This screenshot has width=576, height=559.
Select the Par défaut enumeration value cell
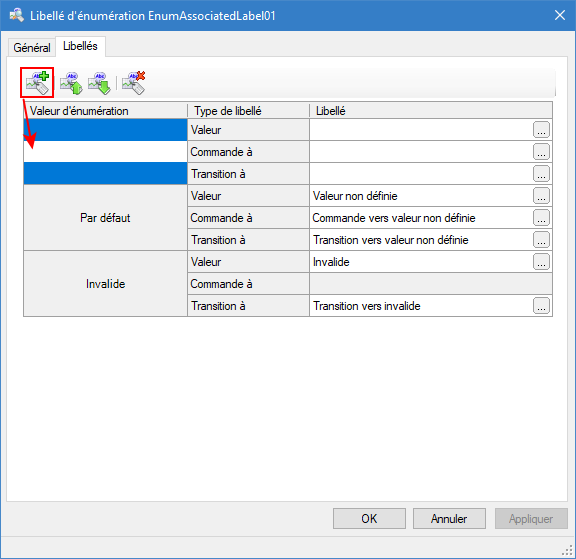click(x=105, y=218)
